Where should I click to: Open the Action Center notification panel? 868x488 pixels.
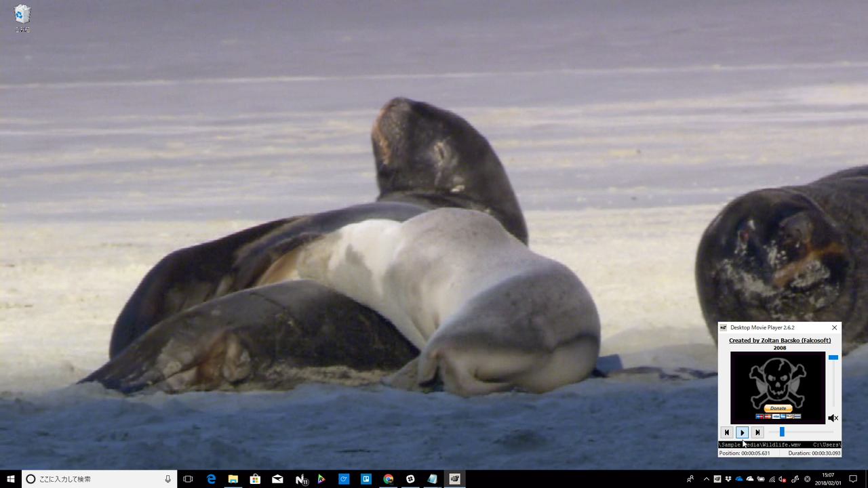pos(853,479)
